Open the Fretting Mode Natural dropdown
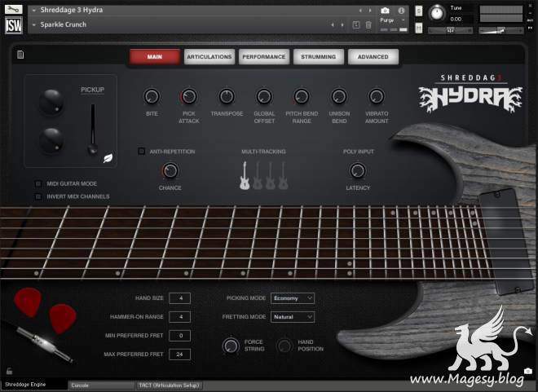 click(x=293, y=317)
